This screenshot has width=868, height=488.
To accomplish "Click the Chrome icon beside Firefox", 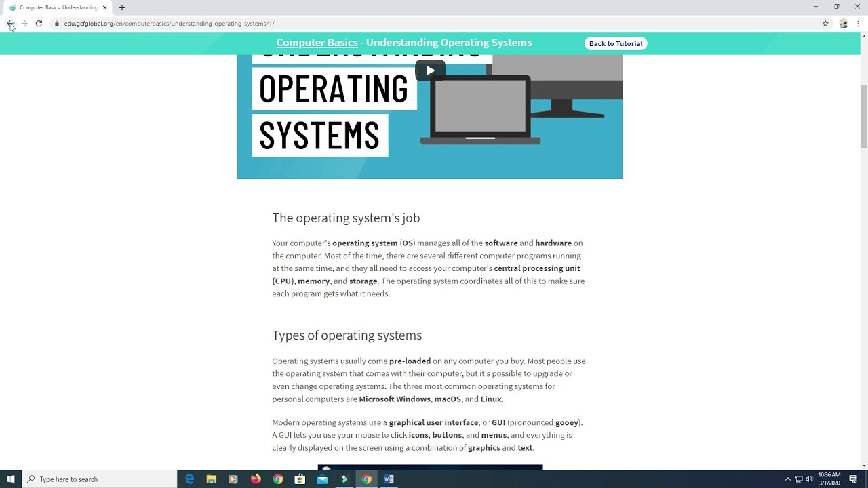I will tap(278, 479).
